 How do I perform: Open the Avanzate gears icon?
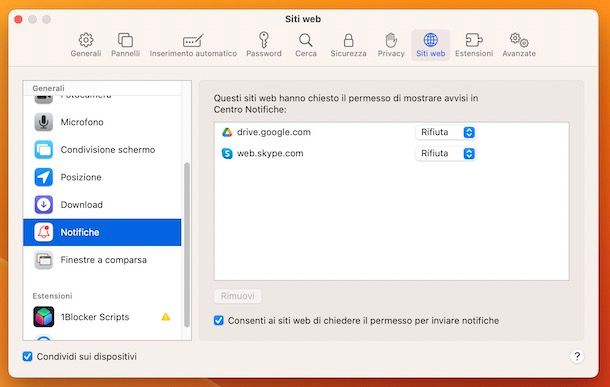(519, 40)
